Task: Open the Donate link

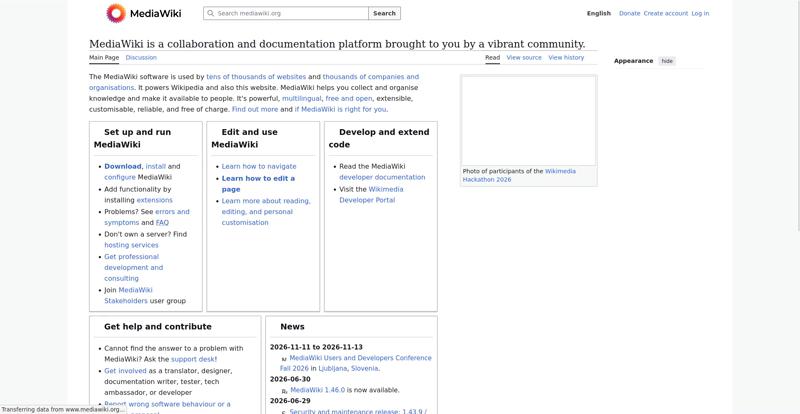Action: pos(630,13)
